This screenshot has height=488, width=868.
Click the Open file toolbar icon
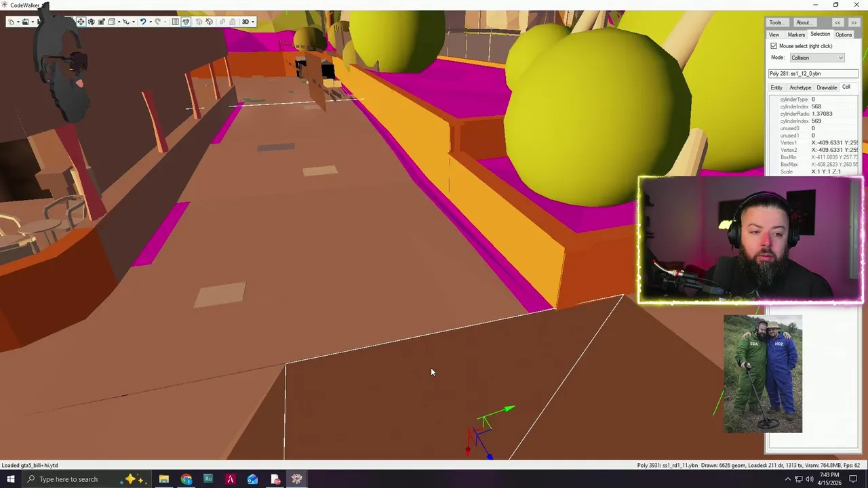[25, 22]
